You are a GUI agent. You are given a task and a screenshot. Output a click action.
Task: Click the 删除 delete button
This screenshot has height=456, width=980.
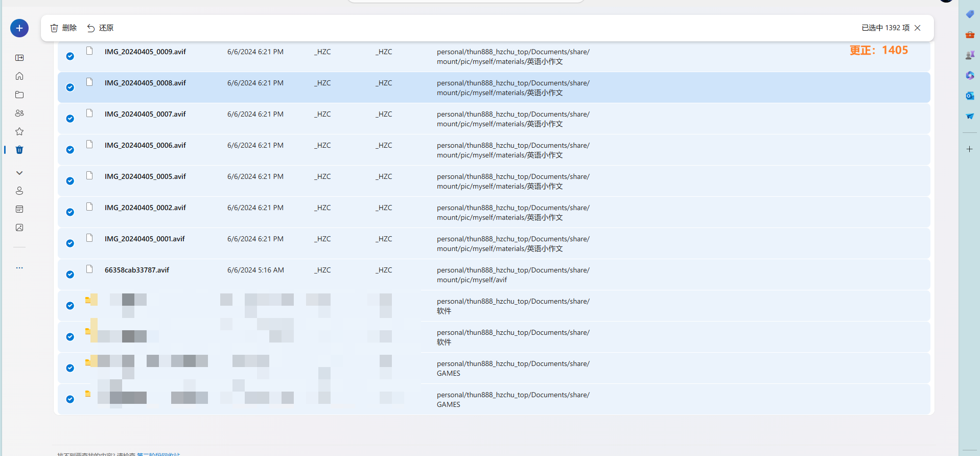click(63, 28)
